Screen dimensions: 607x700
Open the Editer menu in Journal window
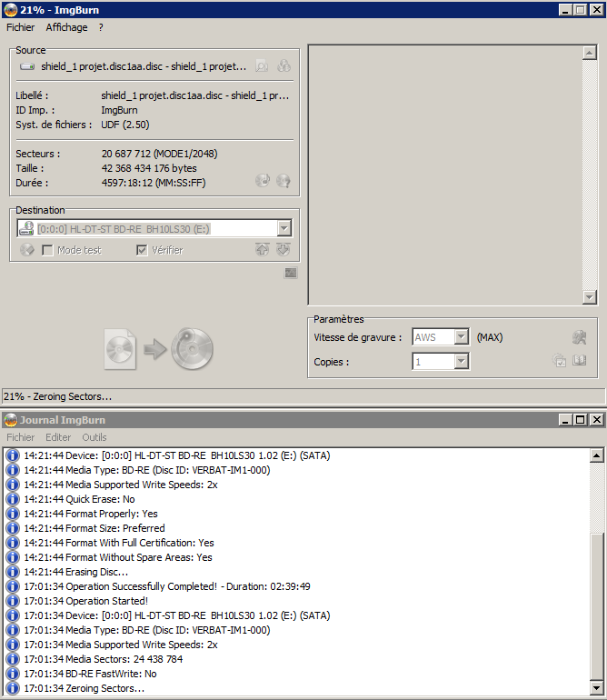[58, 437]
